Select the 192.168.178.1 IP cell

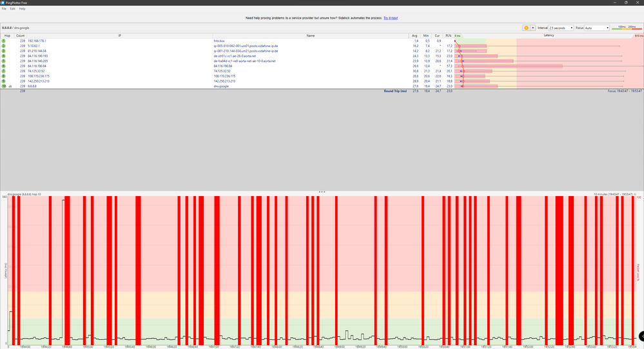tap(37, 41)
